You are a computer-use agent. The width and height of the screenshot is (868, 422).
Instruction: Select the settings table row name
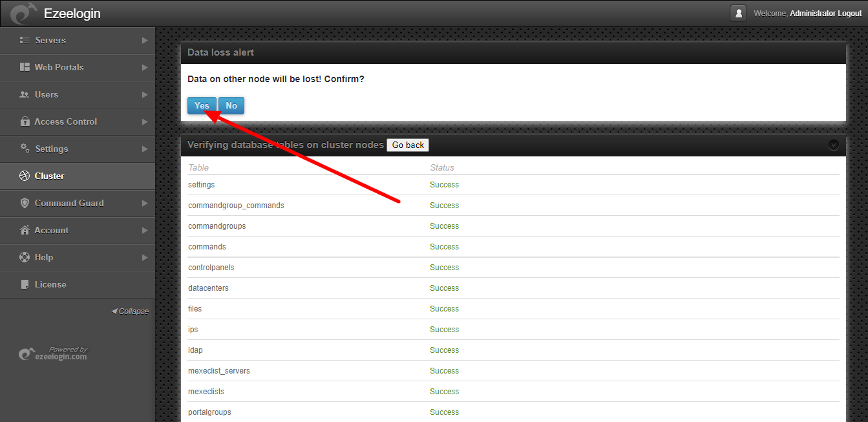point(201,185)
